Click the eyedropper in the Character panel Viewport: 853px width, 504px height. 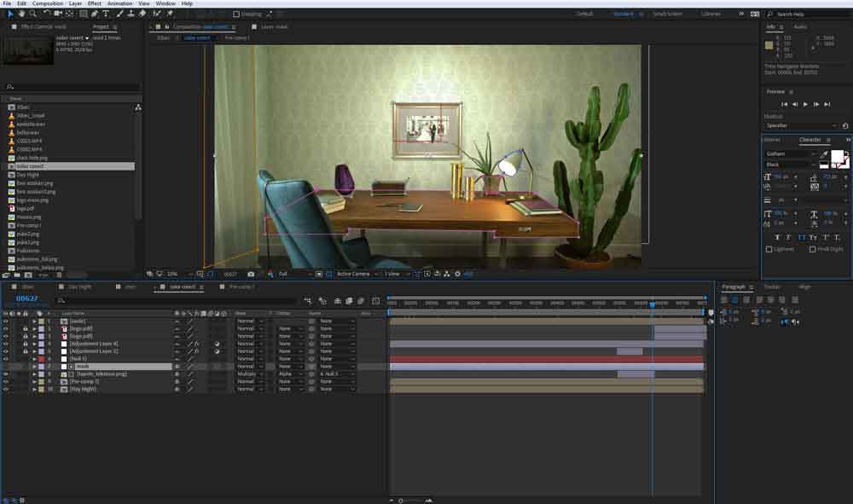click(x=824, y=154)
